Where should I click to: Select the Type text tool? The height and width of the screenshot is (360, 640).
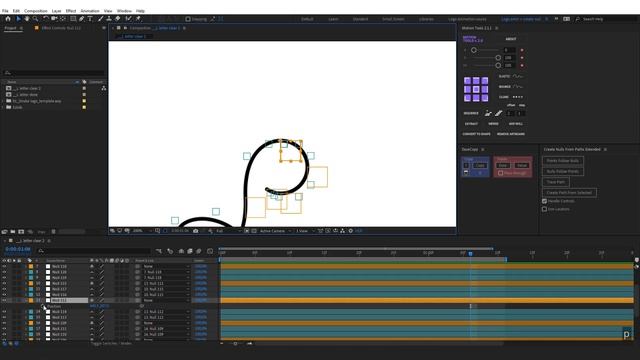click(90, 19)
